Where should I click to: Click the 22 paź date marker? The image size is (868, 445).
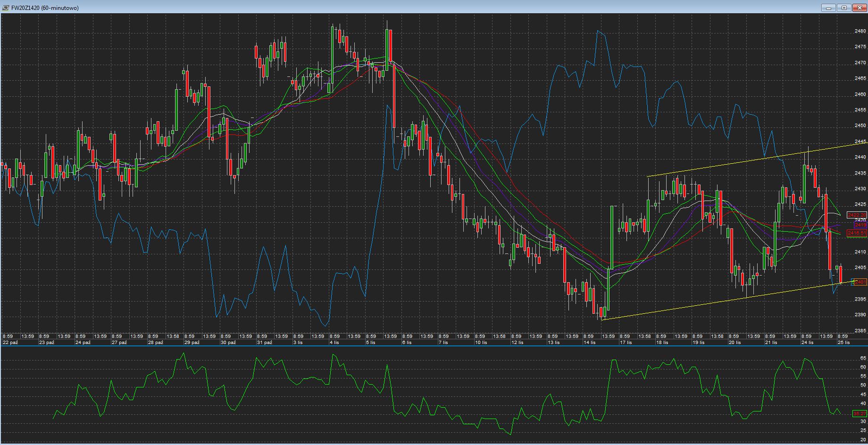coord(10,343)
